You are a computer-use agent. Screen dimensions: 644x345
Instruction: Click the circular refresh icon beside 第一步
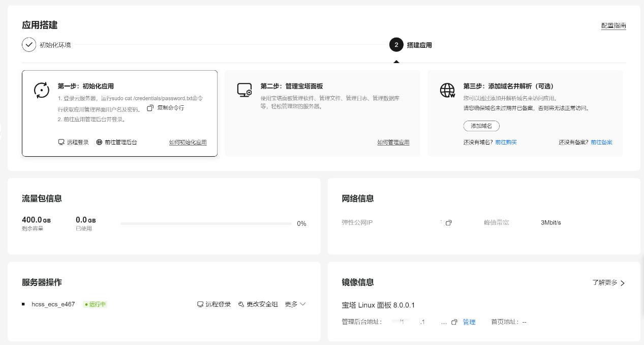click(x=41, y=90)
